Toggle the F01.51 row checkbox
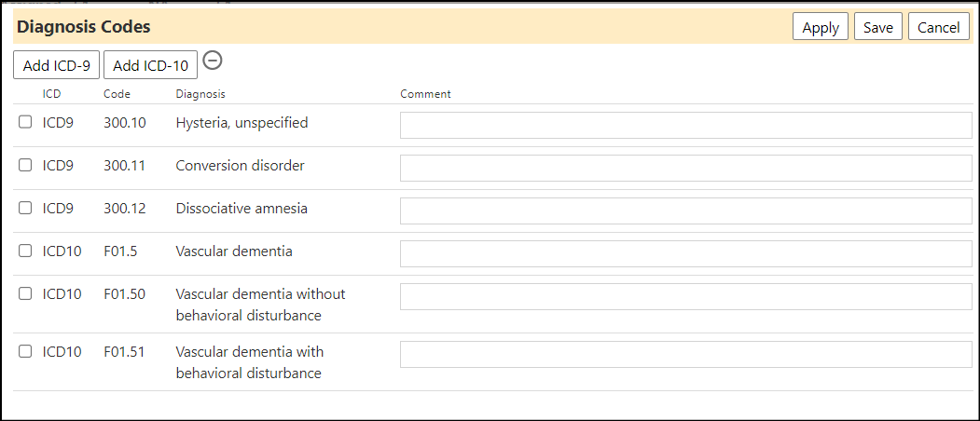The width and height of the screenshot is (980, 421). point(25,352)
